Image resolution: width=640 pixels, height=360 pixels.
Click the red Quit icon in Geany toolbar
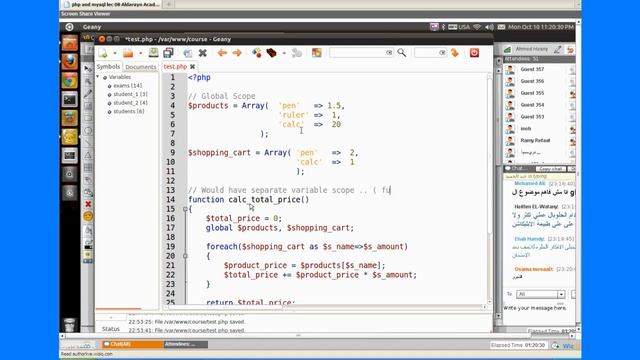point(474,53)
